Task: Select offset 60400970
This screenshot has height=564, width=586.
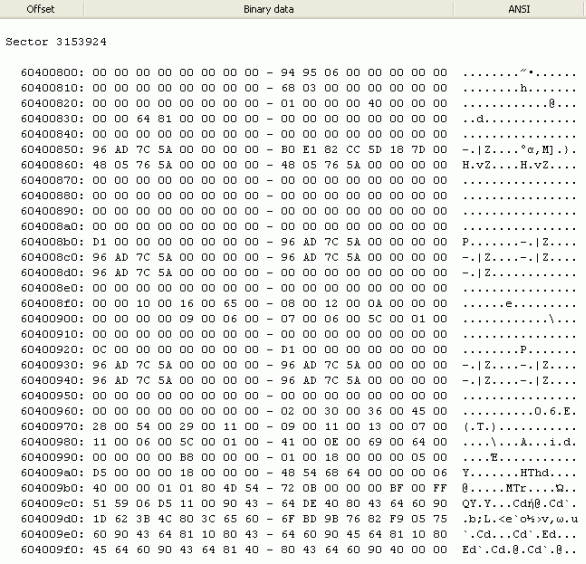Action: [52, 426]
